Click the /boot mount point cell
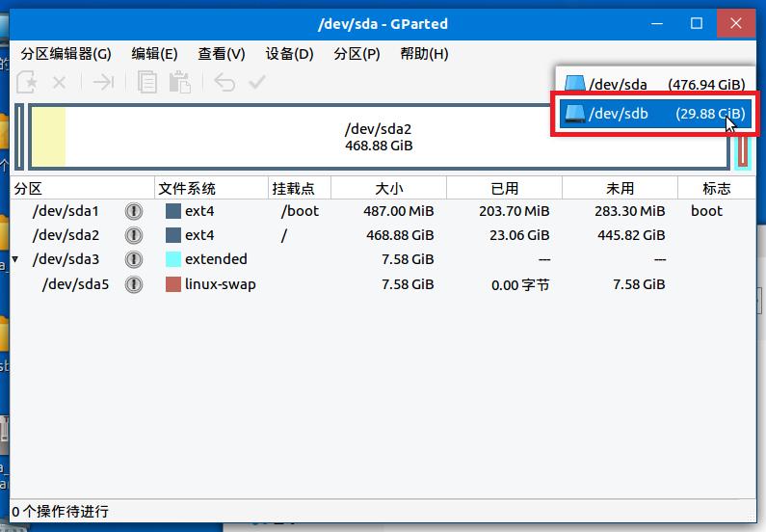This screenshot has width=766, height=532. 300,211
